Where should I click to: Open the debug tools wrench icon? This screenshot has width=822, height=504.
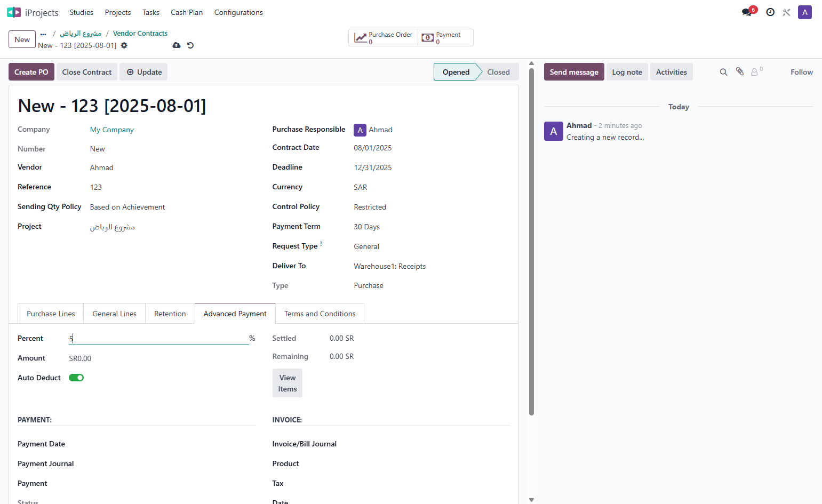pos(787,12)
